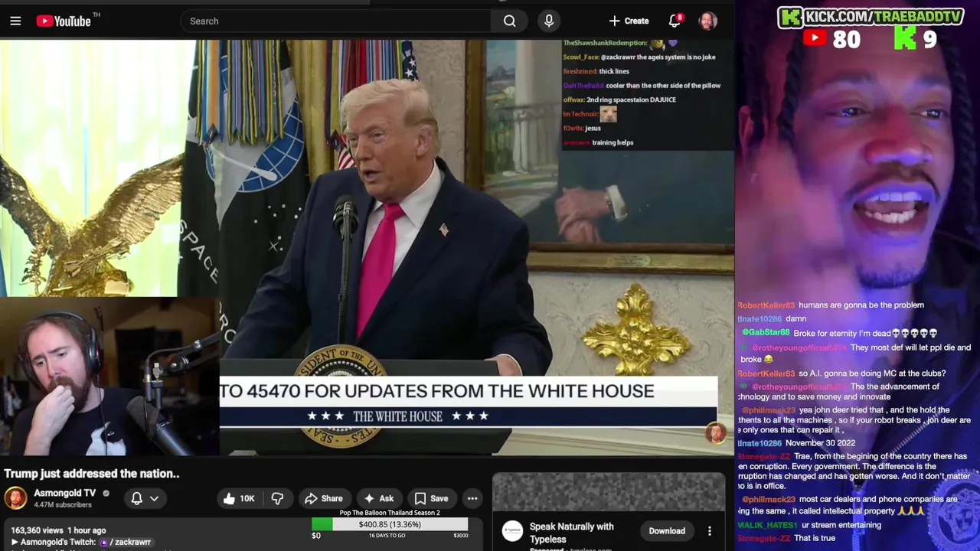Click the verified badge beside Asmongold TV
The height and width of the screenshot is (551, 980).
coord(106,494)
